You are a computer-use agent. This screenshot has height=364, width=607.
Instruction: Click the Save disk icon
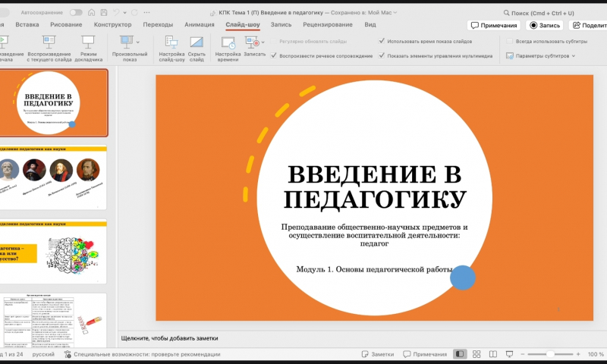pyautogui.click(x=104, y=12)
